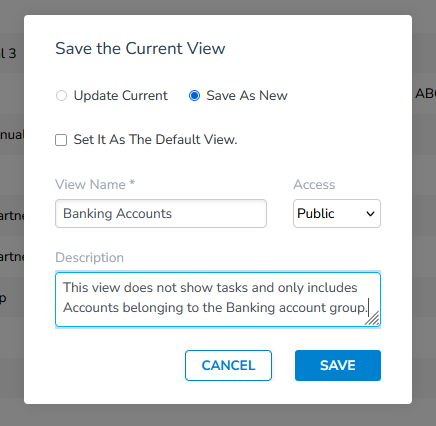Click the blue SAVE button
Image resolution: width=436 pixels, height=426 pixels.
[338, 365]
